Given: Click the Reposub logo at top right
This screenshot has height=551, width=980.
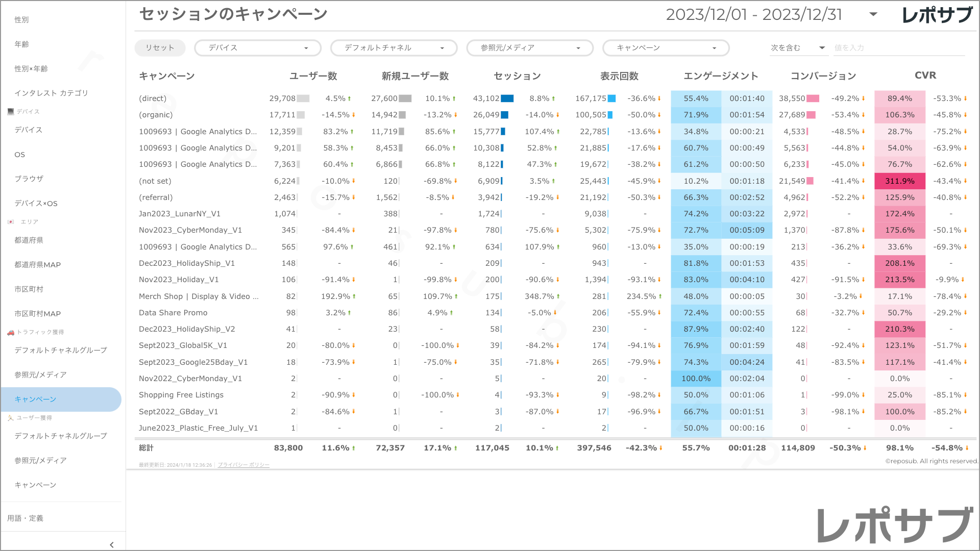Looking at the screenshot, I should click(x=937, y=15).
